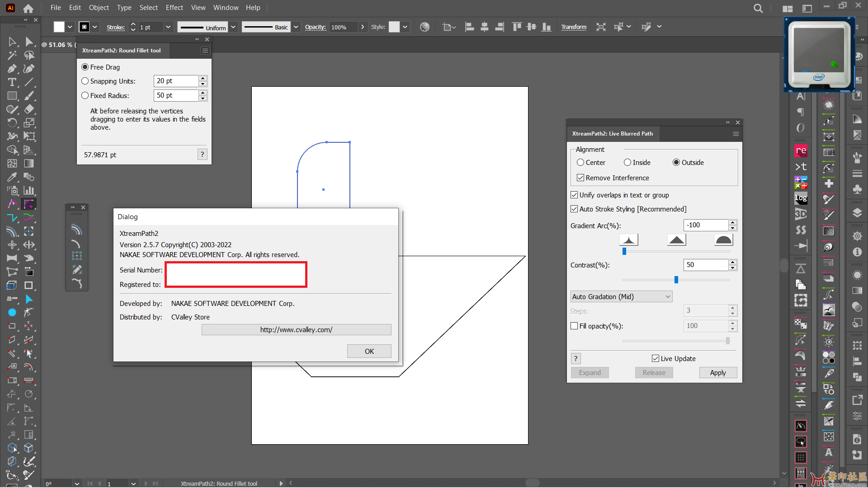
Task: Select the Selection tool arrow
Action: 12,42
